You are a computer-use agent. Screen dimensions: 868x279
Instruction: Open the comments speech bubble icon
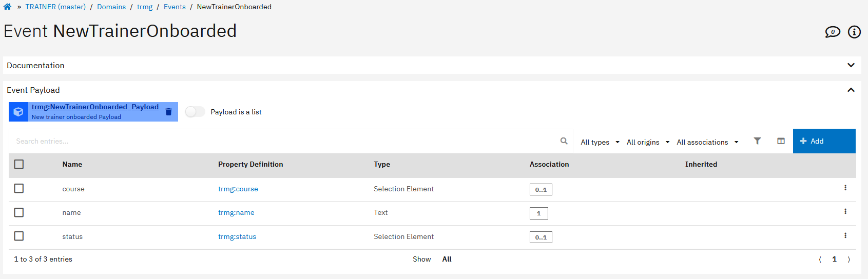pyautogui.click(x=832, y=32)
